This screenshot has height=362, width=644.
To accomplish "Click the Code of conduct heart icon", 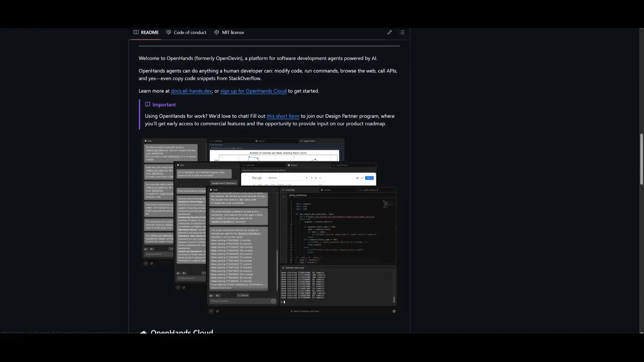I will 169,33.
